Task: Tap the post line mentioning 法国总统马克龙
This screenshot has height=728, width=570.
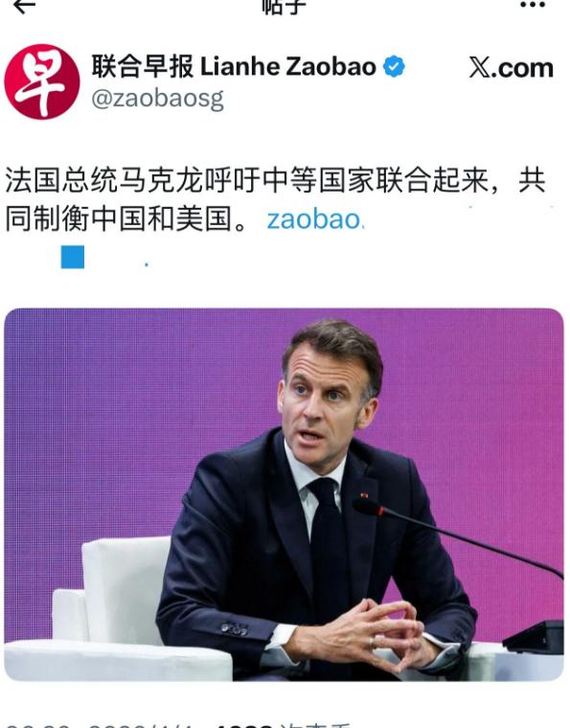Action: pos(275,180)
